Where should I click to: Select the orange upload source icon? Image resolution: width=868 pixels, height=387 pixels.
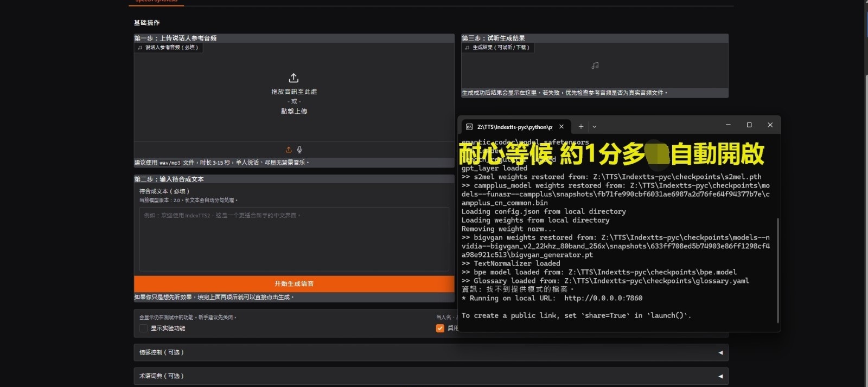click(x=289, y=150)
